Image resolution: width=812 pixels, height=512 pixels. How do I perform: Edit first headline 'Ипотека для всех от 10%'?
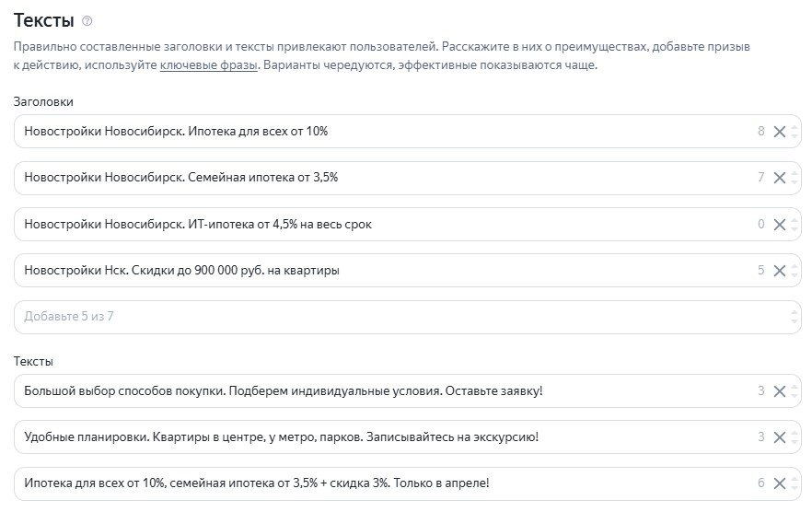[x=407, y=131]
